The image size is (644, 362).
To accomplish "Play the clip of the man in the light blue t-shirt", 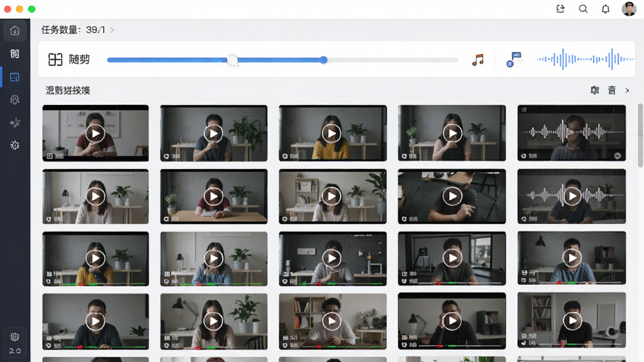I will (572, 258).
